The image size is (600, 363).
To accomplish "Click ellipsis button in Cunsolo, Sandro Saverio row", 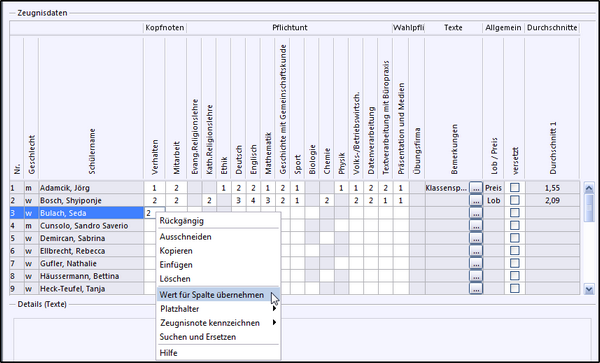I will [476, 226].
